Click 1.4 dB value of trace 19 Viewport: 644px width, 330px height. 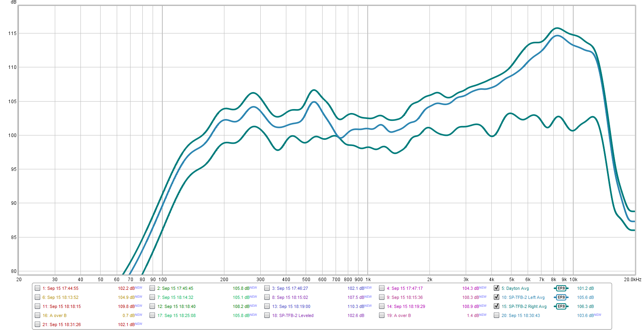[x=472, y=316]
